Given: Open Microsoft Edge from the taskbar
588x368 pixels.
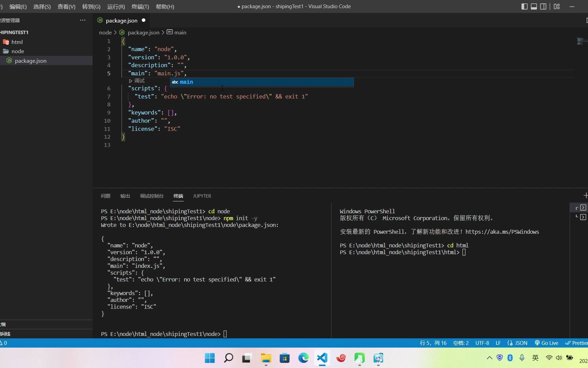Looking at the screenshot, I should coord(303,358).
